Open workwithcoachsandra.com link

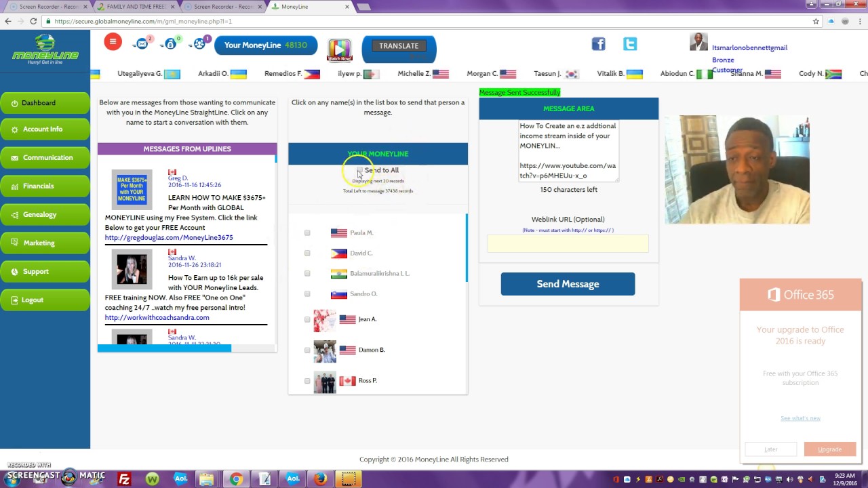157,317
